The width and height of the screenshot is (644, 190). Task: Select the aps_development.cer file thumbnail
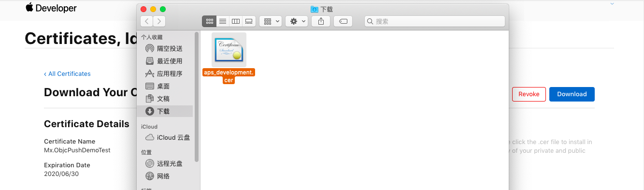click(229, 50)
